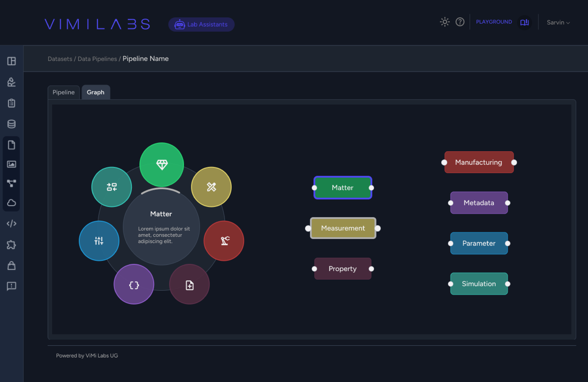Select the pipeline nodes icon in sidebar
The width and height of the screenshot is (588, 382).
pos(12,183)
